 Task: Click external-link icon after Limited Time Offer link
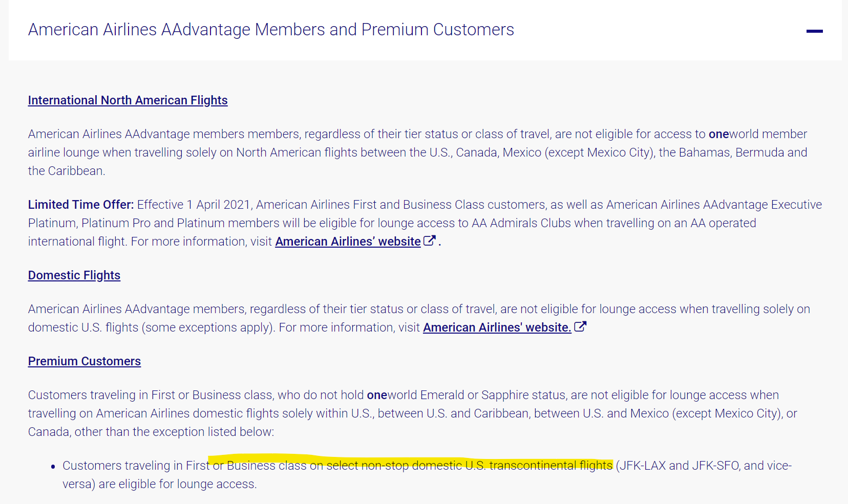[x=429, y=240]
